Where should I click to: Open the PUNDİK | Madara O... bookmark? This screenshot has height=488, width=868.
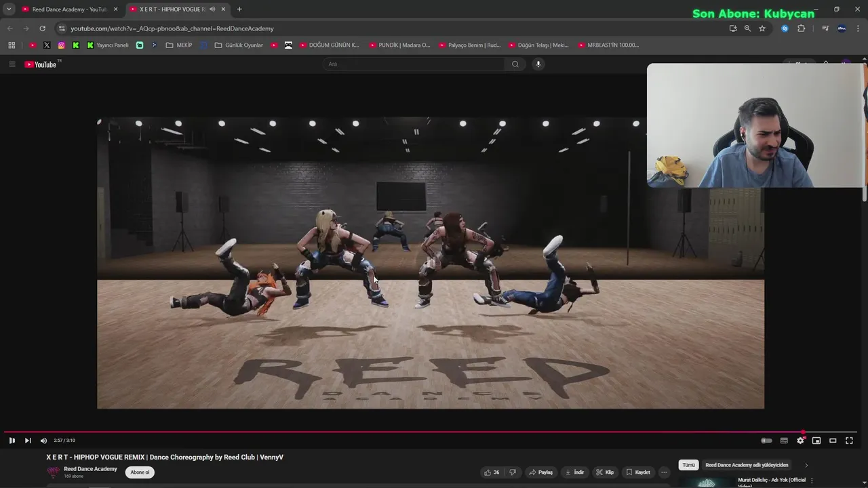click(399, 45)
